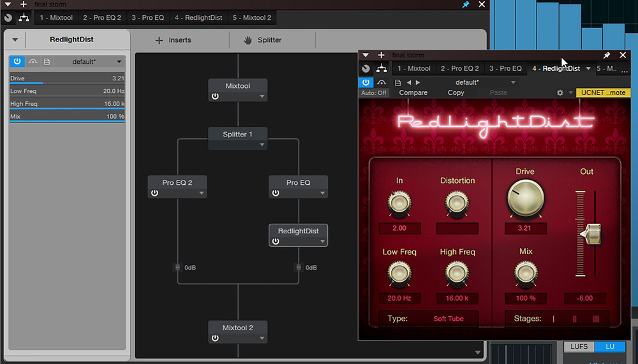Viewport: 638px width, 364px height.
Task: Pin the RedlightDist plugin window
Action: point(607,55)
